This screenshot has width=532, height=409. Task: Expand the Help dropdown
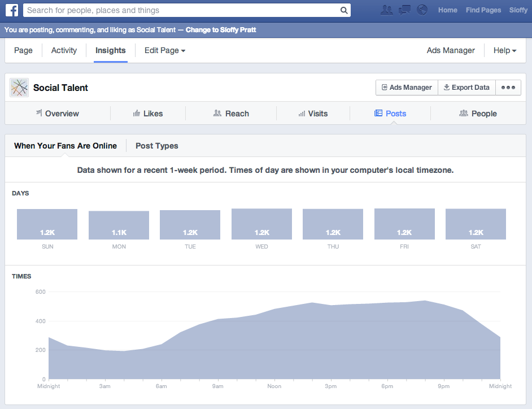pyautogui.click(x=504, y=50)
